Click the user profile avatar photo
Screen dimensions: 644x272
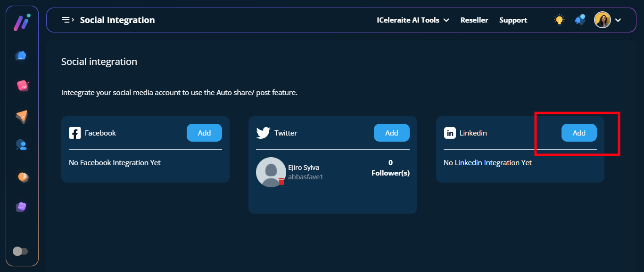602,20
